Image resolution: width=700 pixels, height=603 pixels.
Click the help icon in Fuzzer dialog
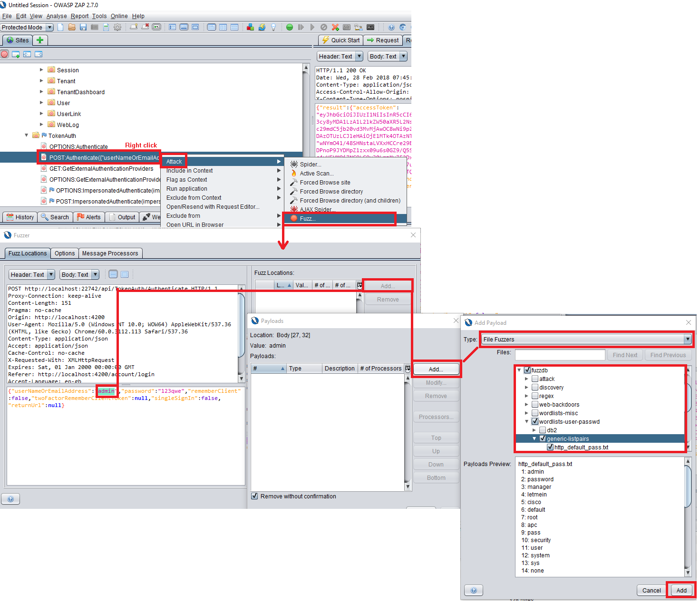[10, 499]
